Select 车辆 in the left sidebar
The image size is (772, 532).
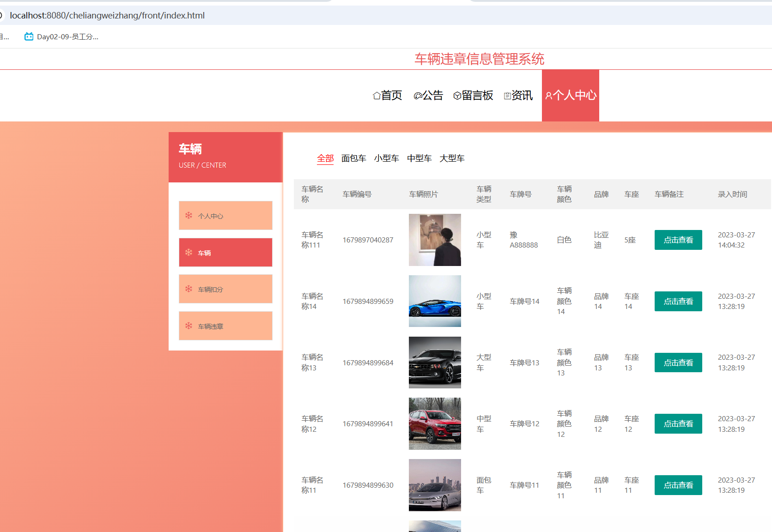coord(225,252)
